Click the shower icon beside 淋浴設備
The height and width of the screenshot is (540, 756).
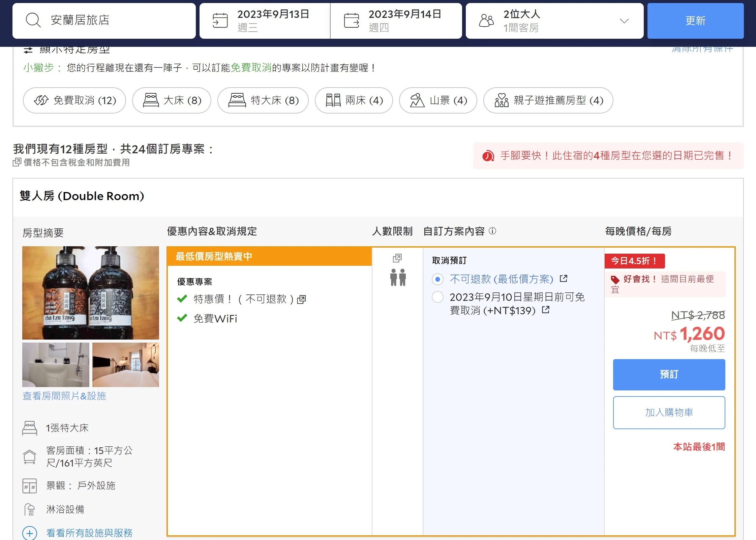[x=30, y=509]
